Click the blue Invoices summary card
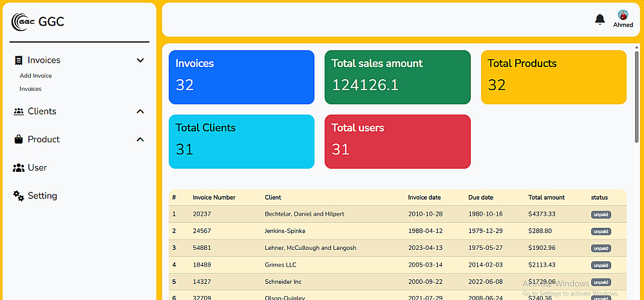 coord(241,77)
